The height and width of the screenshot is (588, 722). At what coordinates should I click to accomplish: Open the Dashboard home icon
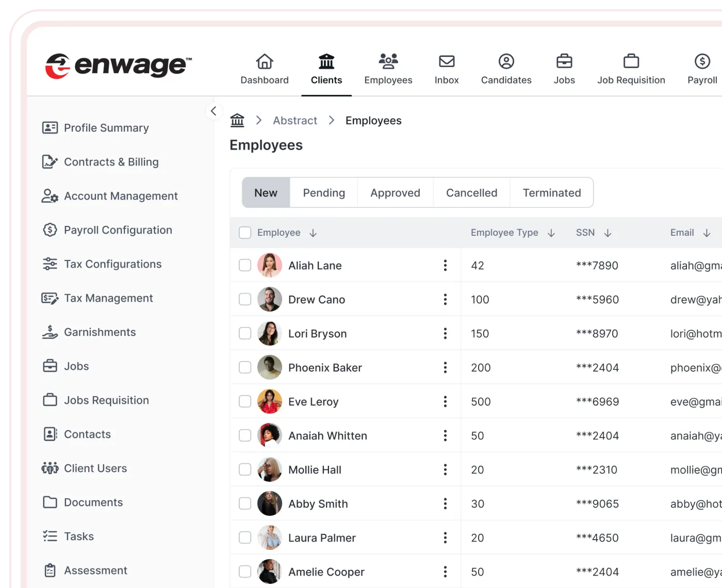point(265,61)
